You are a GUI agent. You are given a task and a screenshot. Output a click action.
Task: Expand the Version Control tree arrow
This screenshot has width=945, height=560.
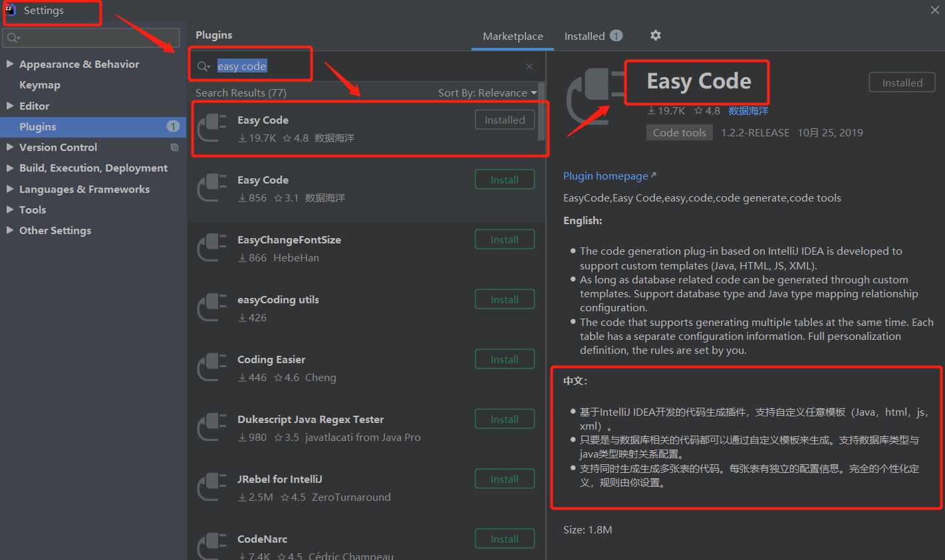click(10, 147)
